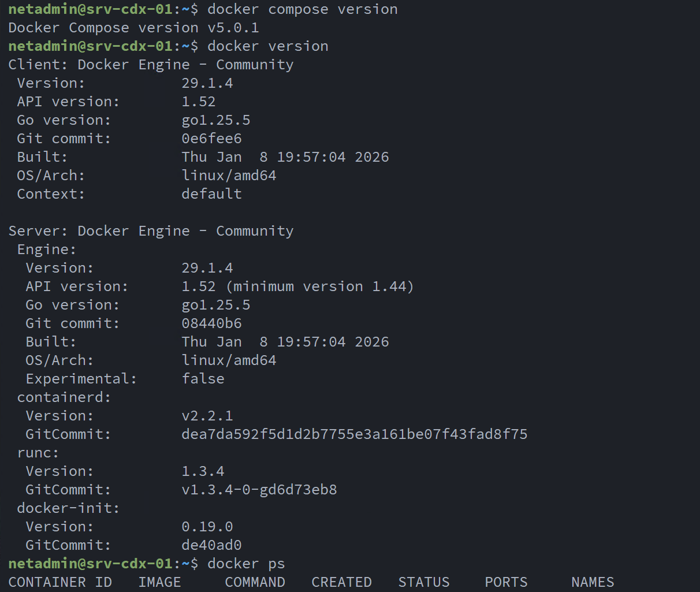Click the Context value 'default'
The height and width of the screenshot is (592, 700).
click(211, 194)
